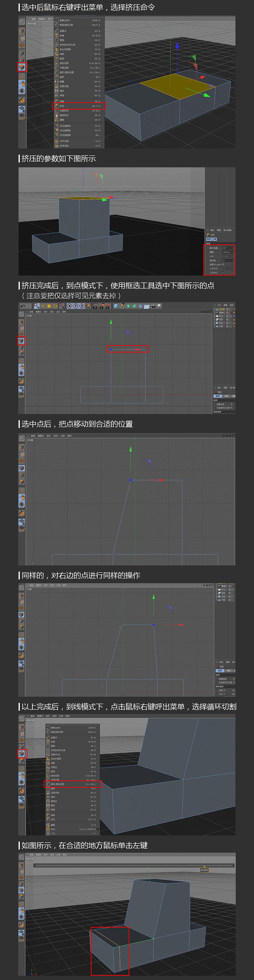Edit the 偏移 field showing 220 cm
This screenshot has height=980, width=254.
pyautogui.click(x=228, y=252)
